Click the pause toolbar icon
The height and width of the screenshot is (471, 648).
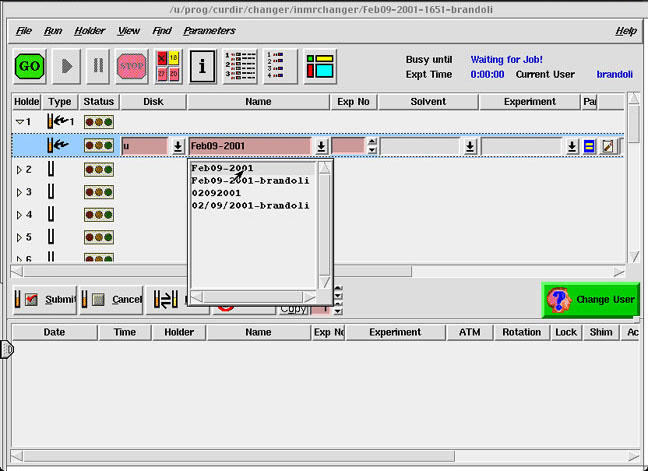[97, 66]
